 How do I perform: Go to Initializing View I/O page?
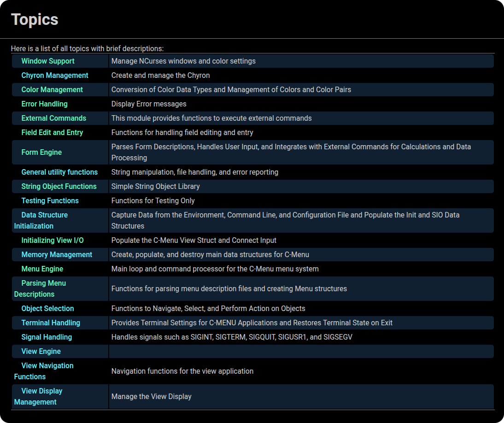coord(53,240)
